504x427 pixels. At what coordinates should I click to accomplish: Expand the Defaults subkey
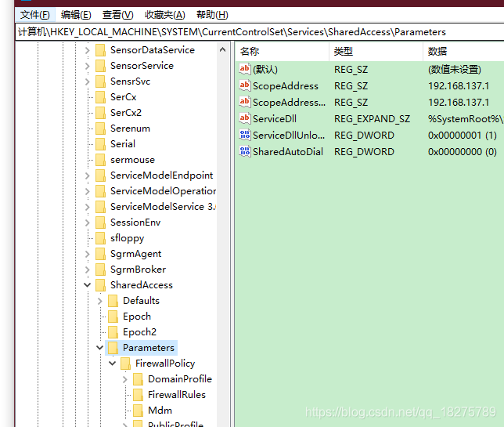tap(99, 301)
